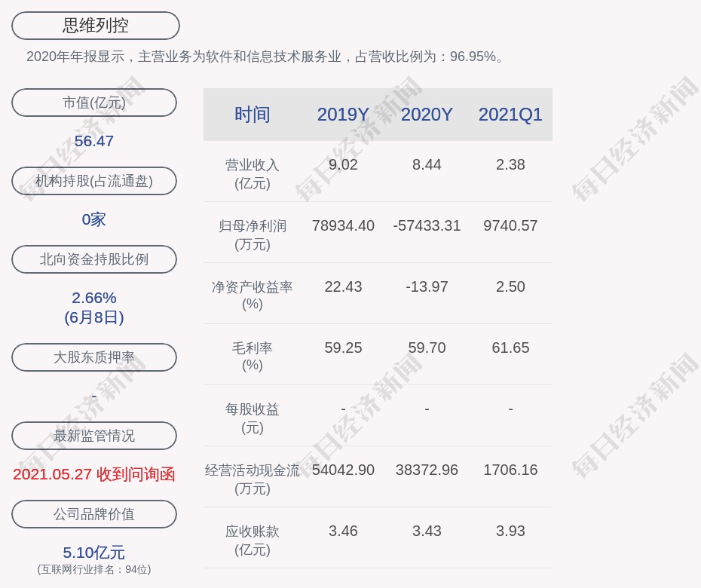This screenshot has width=701, height=588.
Task: Click the 营业收入 row label
Action: click(x=253, y=173)
